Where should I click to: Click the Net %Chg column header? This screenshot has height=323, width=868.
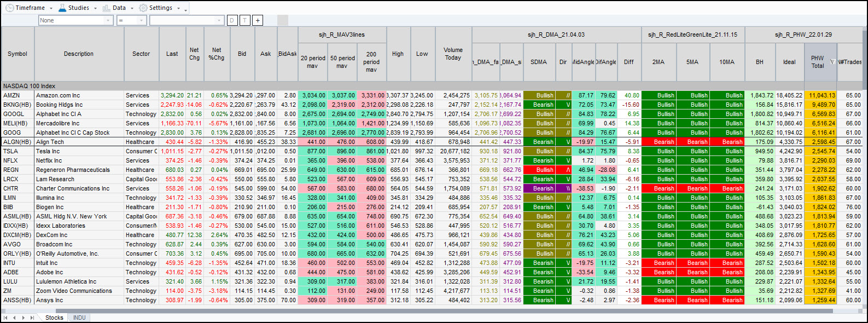click(217, 54)
